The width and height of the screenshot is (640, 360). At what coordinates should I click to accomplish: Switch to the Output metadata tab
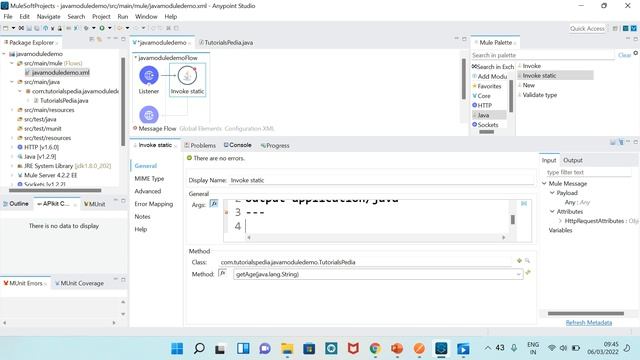coord(573,160)
